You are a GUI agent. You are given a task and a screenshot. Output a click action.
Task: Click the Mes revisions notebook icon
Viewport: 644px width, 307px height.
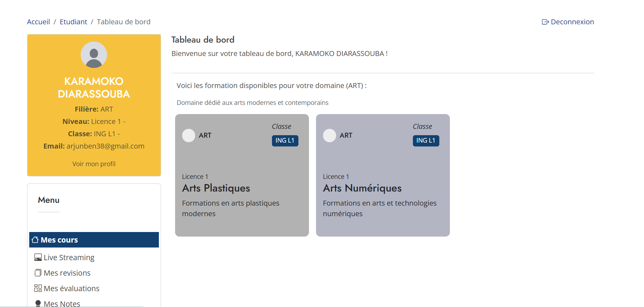coord(38,273)
